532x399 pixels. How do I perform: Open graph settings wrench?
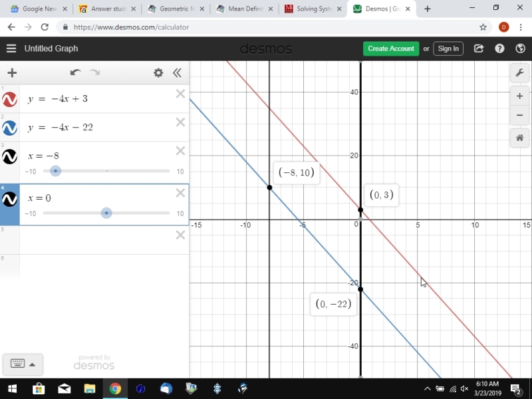(x=519, y=72)
